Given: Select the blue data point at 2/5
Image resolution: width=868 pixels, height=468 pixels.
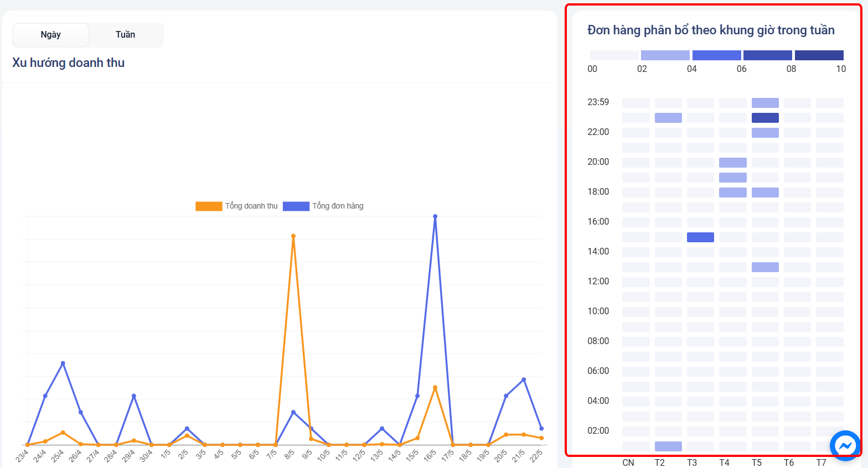Looking at the screenshot, I should 187,429.
